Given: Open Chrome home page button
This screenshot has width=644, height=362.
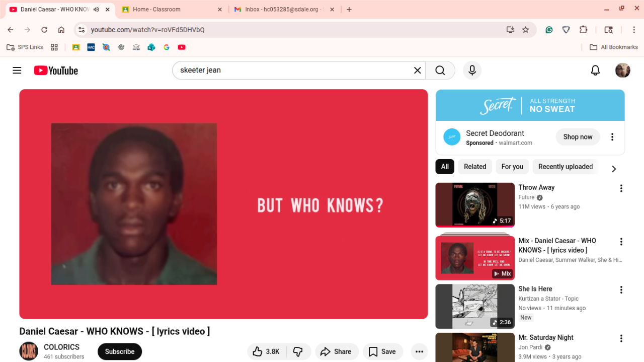Looking at the screenshot, I should coord(61,30).
